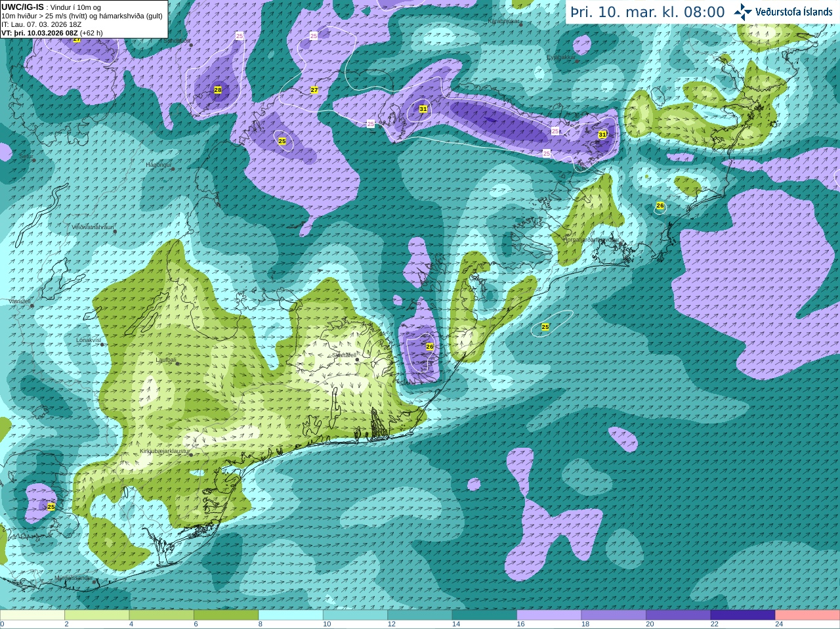Select the 6–8 m/s olive legend swatch
This screenshot has height=629, width=840.
coord(226,615)
